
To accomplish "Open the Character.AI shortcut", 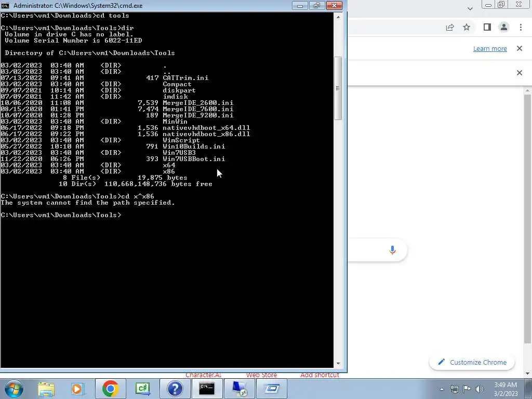I will (x=203, y=375).
